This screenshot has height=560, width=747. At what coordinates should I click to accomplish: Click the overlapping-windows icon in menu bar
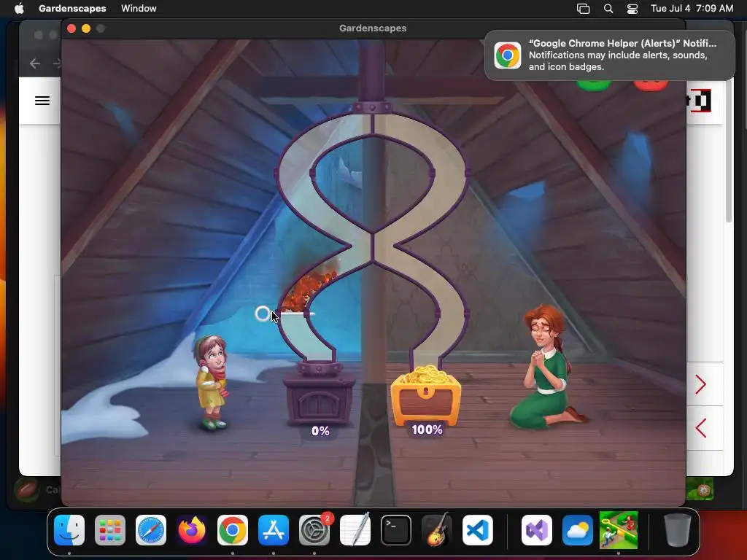click(x=583, y=9)
